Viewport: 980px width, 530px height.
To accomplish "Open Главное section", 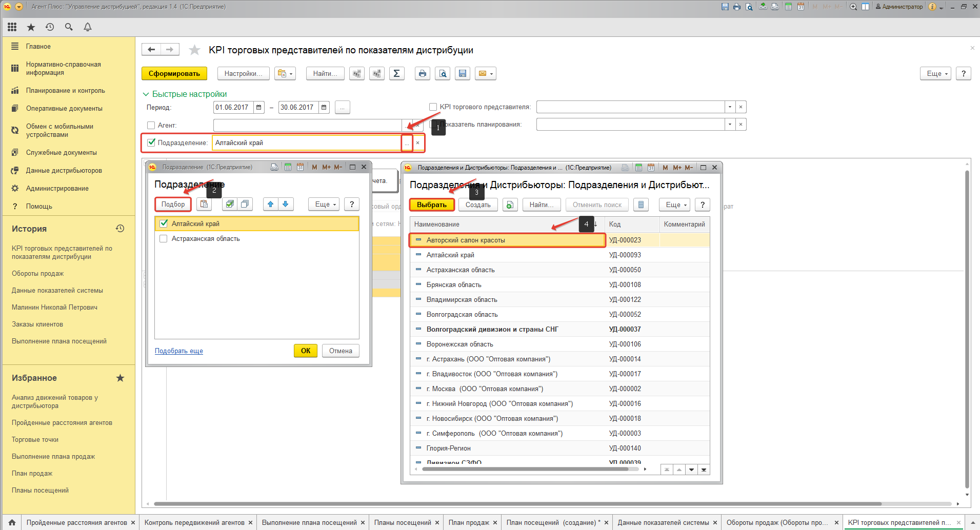I will 38,46.
